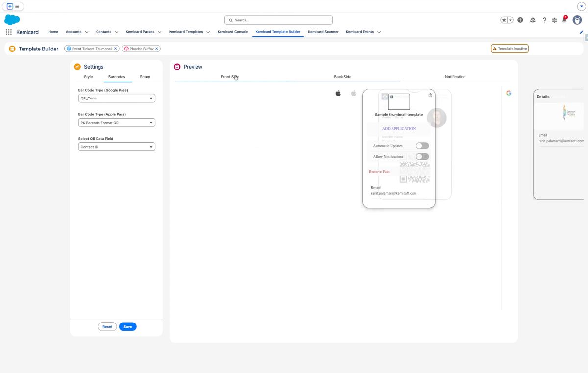Open the favorites list dropdown arrow
The height and width of the screenshot is (373, 588).
pyautogui.click(x=511, y=20)
